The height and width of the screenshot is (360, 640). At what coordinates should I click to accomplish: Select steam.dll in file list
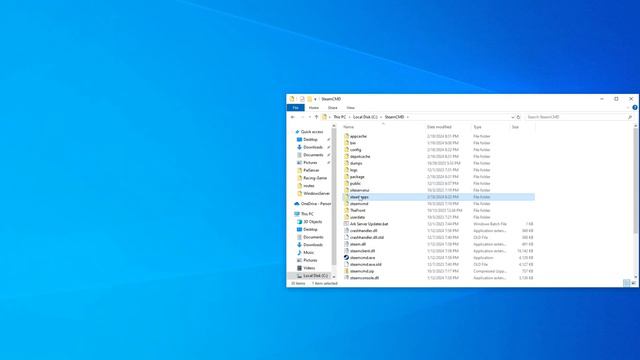tap(358, 244)
